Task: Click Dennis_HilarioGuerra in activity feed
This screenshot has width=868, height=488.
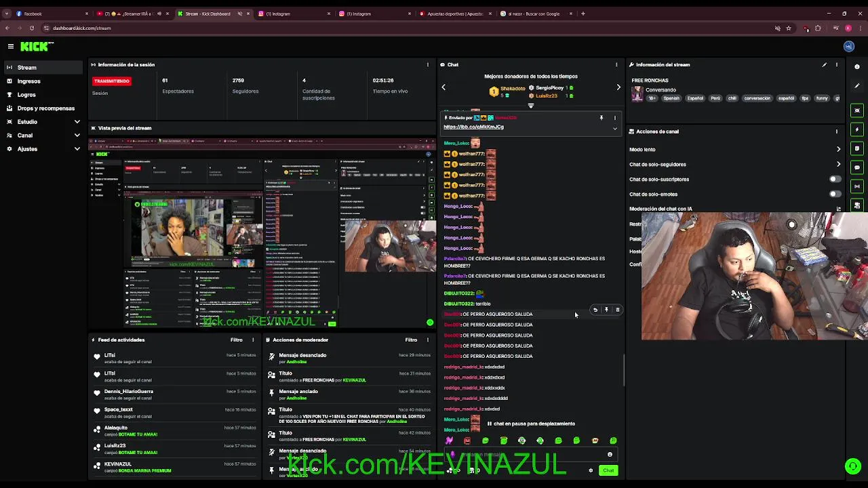Action: [x=129, y=391]
